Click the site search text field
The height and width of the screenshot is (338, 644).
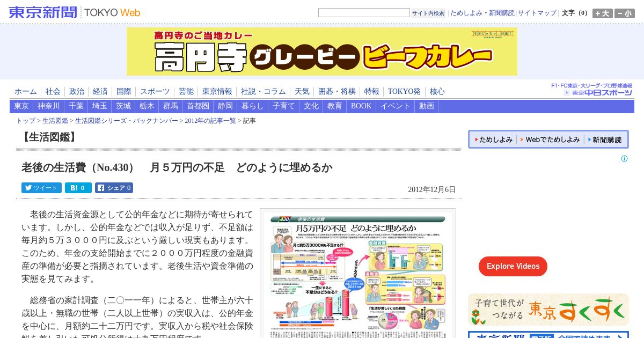364,13
